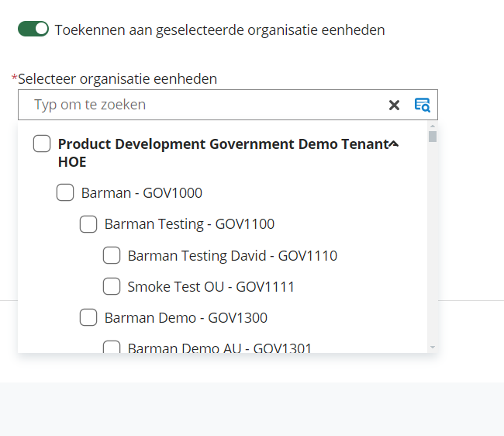This screenshot has height=436, width=504.
Task: Collapse the Product Development Government Demo Tenant node
Action: pos(394,144)
